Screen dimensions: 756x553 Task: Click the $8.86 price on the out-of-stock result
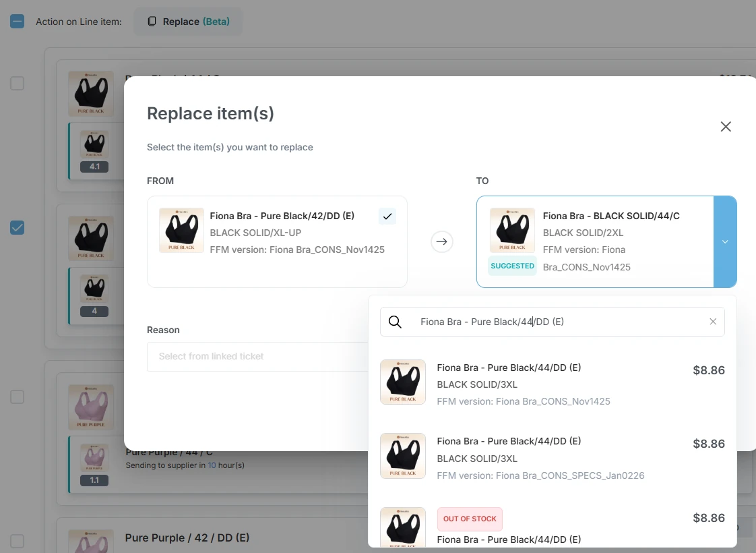(709, 518)
